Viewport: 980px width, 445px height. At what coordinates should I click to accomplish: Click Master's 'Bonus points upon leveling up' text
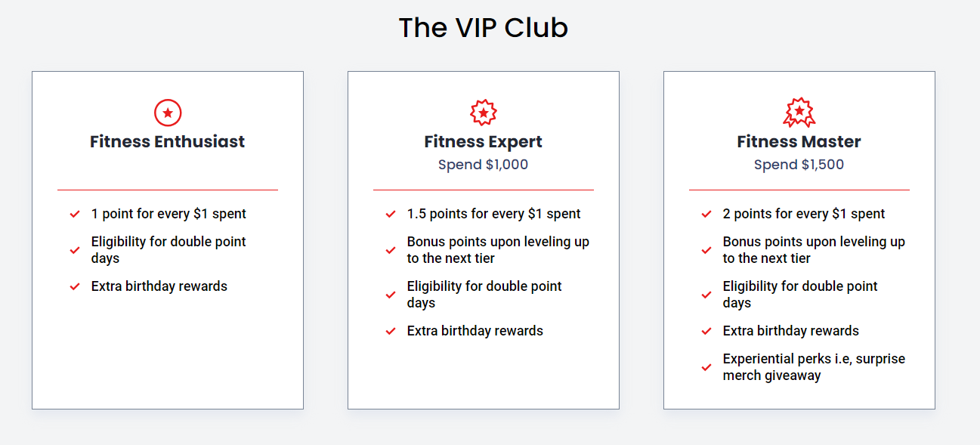814,242
